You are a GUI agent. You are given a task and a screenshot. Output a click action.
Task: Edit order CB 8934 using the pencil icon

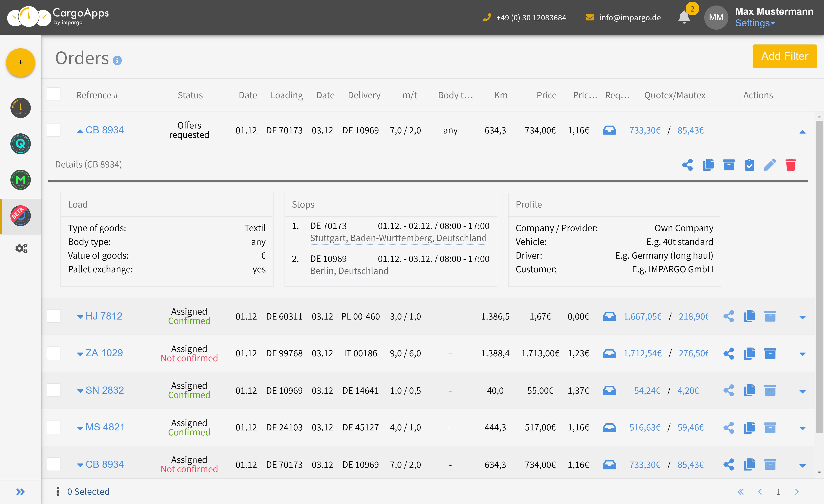[770, 165]
